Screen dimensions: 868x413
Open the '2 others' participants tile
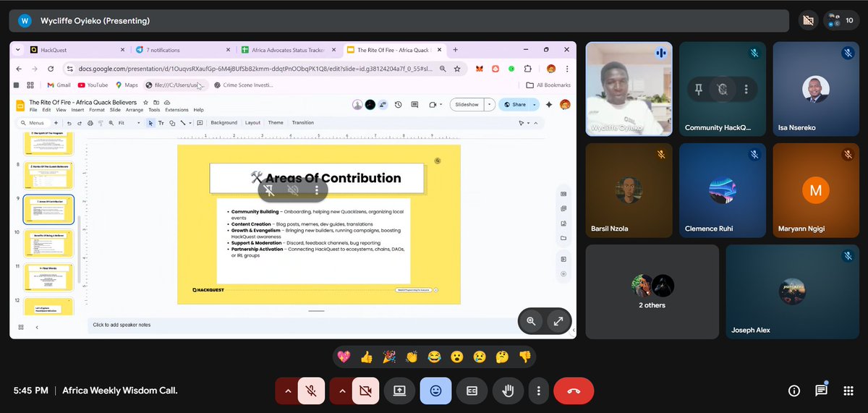[652, 291]
